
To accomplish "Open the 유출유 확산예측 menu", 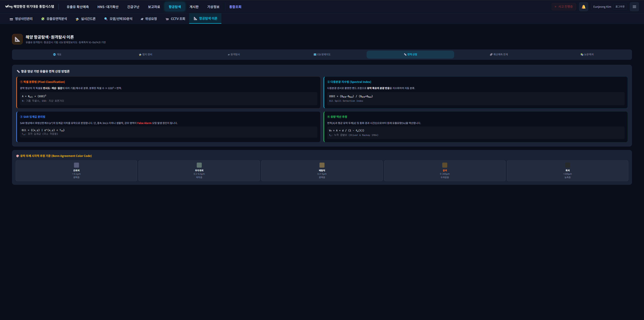I will pos(77,7).
